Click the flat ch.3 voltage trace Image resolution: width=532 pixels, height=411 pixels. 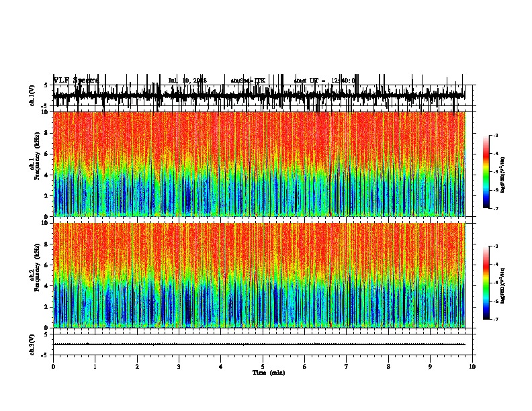[x=259, y=345]
